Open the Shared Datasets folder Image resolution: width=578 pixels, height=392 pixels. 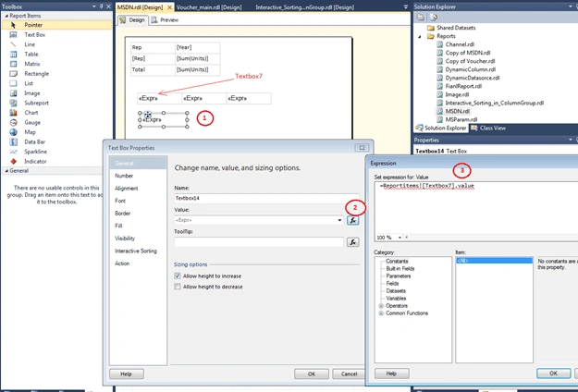(456, 28)
